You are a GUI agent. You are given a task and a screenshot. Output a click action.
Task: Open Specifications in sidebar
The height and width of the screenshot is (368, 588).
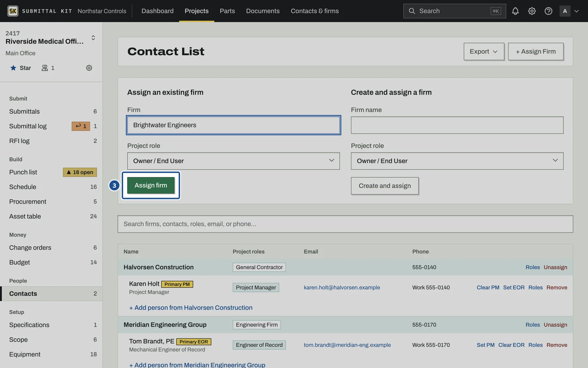click(51, 325)
